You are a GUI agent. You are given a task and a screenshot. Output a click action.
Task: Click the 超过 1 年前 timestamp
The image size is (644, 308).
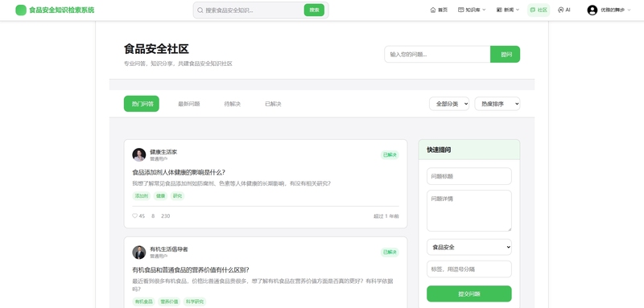[x=386, y=216]
